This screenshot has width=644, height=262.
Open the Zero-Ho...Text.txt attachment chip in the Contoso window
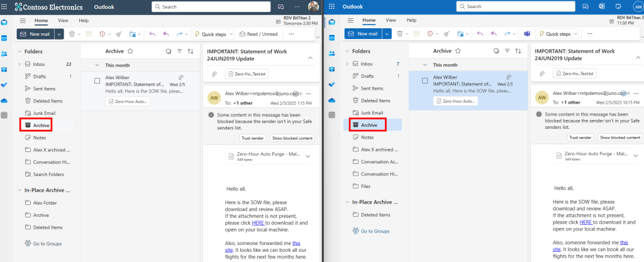point(247,74)
